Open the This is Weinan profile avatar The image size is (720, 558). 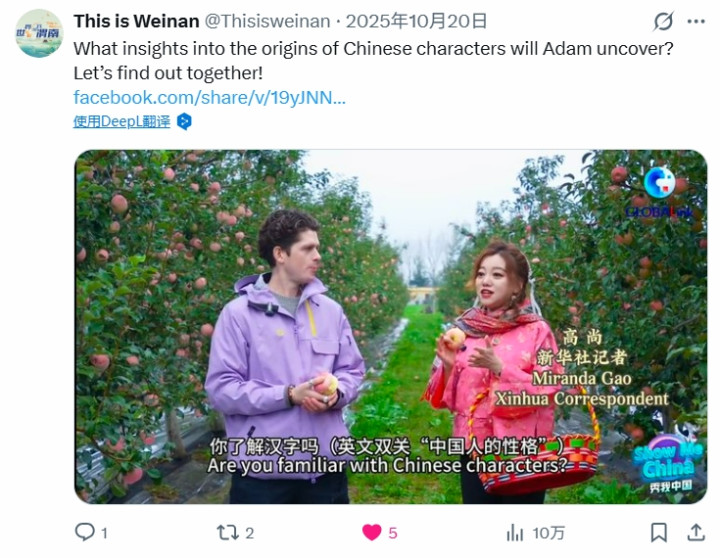pyautogui.click(x=39, y=33)
